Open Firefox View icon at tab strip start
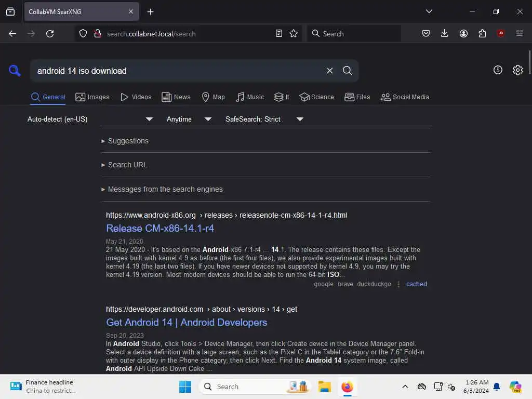Image resolution: width=532 pixels, height=399 pixels. [x=10, y=11]
